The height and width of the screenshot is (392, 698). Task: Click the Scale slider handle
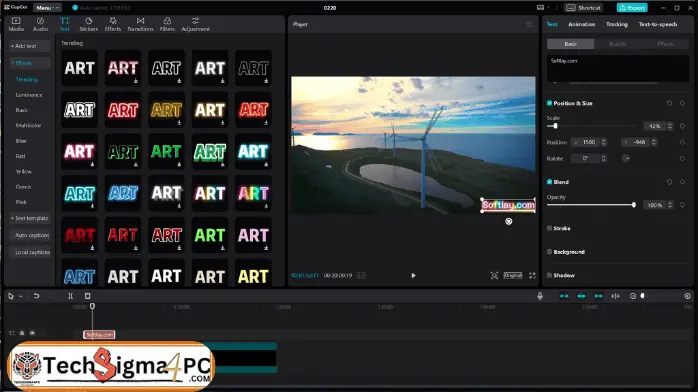pos(555,126)
